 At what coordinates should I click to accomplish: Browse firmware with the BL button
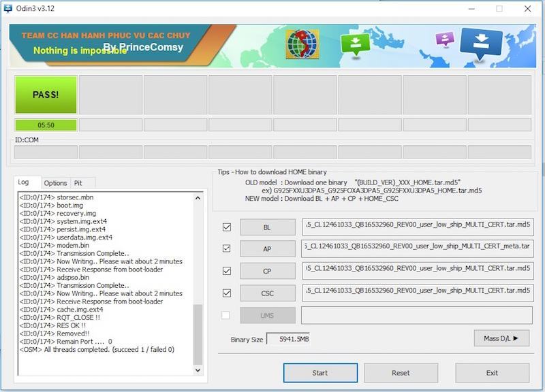pos(267,227)
